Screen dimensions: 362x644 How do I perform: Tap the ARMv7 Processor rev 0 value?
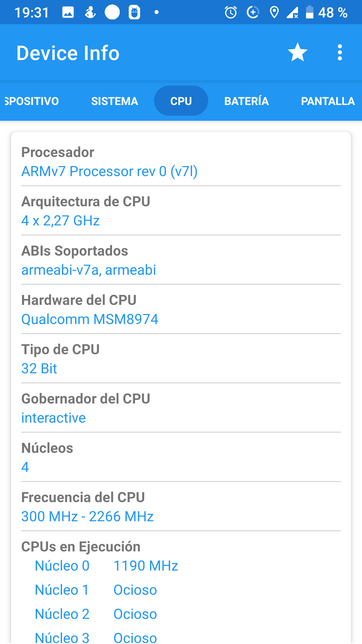click(109, 171)
